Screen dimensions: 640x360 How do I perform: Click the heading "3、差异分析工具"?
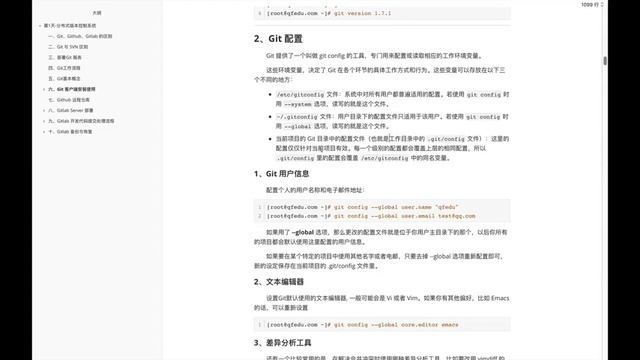(282, 343)
